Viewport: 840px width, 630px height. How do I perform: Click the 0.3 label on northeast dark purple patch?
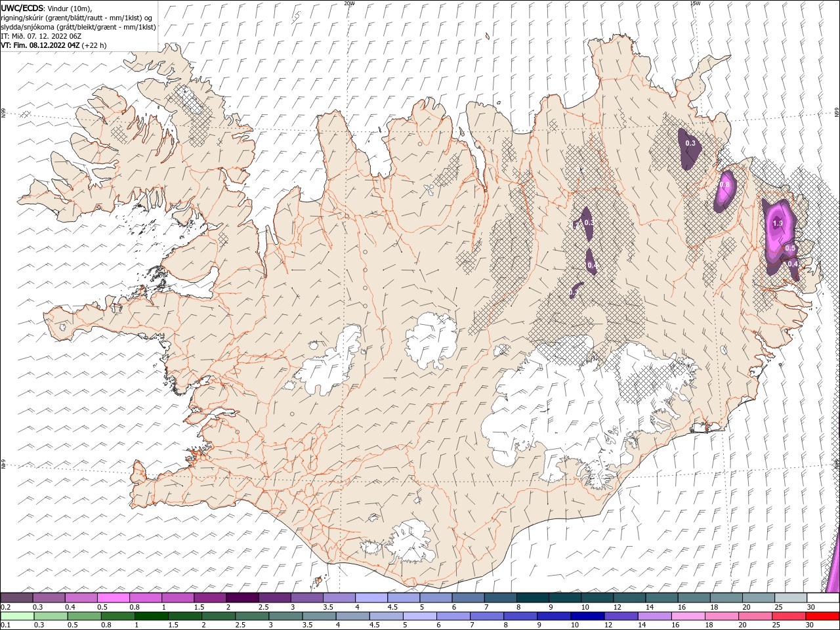point(690,143)
